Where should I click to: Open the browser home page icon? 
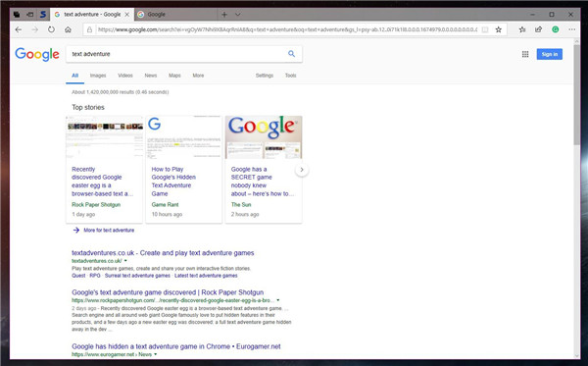coord(68,29)
